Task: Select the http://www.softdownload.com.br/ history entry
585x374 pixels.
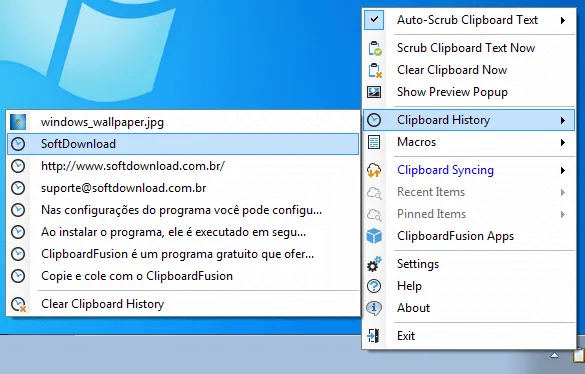Action: click(183, 166)
